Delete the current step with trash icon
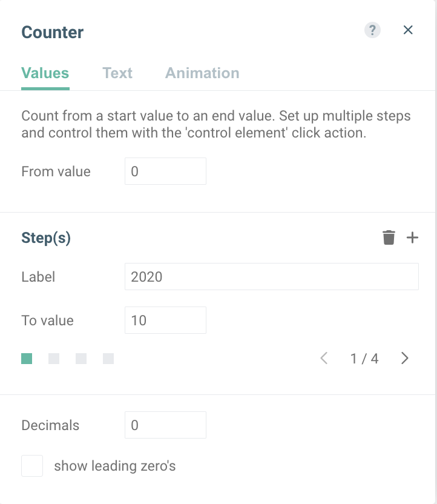 click(x=389, y=238)
